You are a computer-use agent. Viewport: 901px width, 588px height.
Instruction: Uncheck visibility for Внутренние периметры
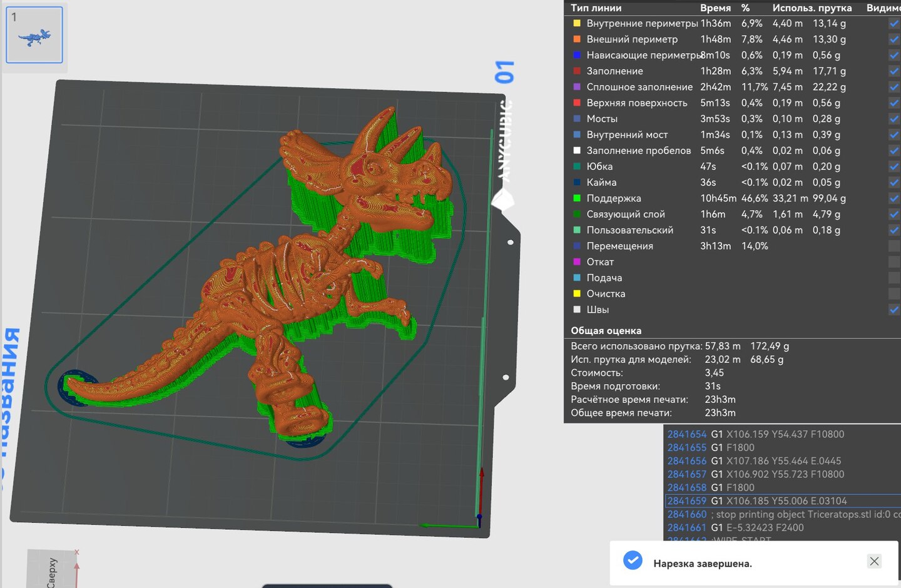click(x=894, y=24)
